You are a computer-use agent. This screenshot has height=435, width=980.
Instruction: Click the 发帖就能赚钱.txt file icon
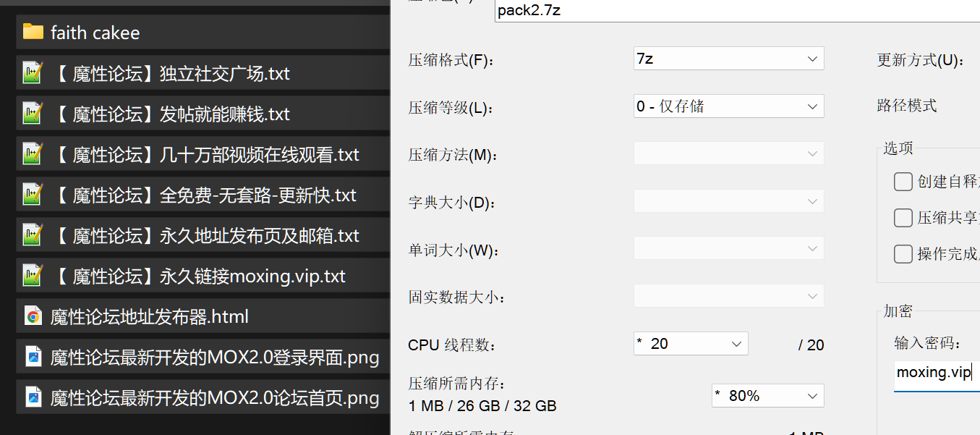(x=33, y=114)
